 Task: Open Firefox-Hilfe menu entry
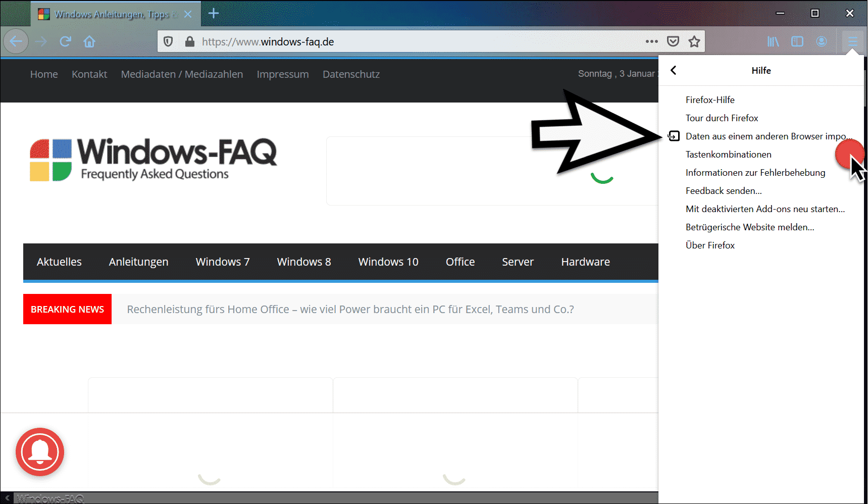point(710,100)
